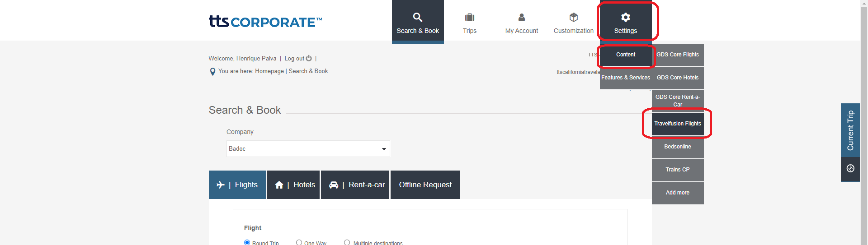868x245 pixels.
Task: Click the compass icon below Current Trip
Action: [x=850, y=168]
